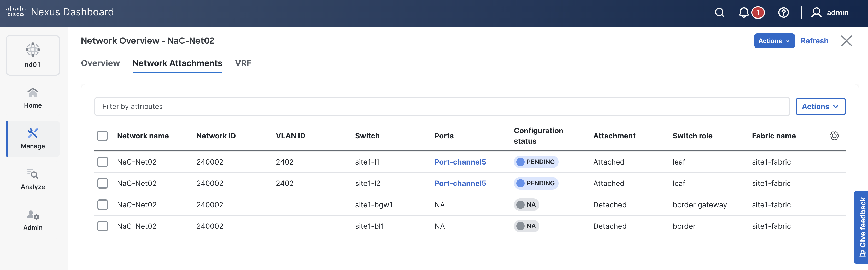This screenshot has height=270, width=868.
Task: Open the outlined Actions dropdown beside filter
Action: click(820, 107)
